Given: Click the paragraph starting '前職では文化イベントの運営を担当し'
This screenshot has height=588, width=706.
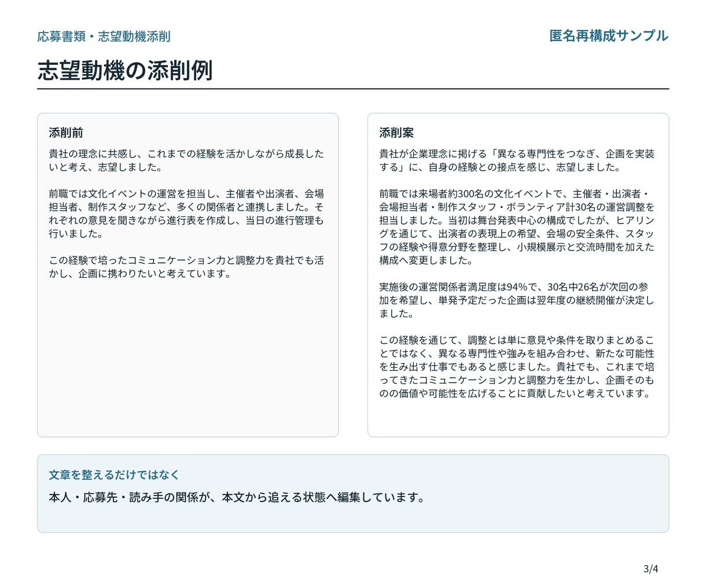Looking at the screenshot, I should coord(186,214).
